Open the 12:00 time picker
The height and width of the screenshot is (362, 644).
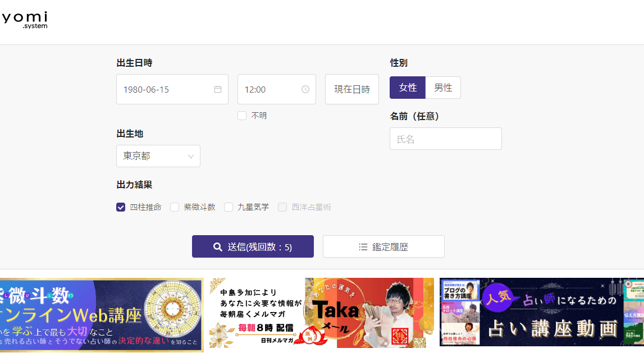(270, 89)
